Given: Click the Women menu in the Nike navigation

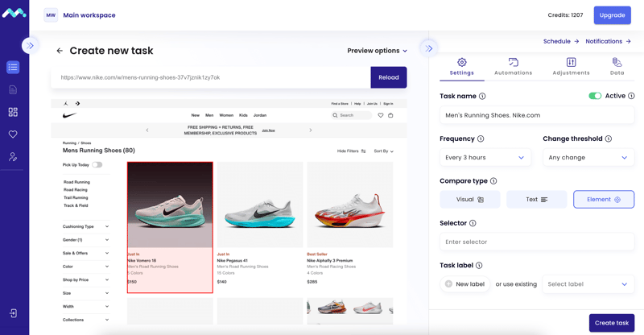Looking at the screenshot, I should tap(226, 115).
